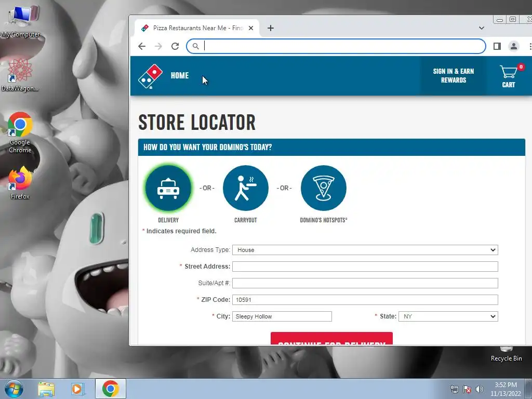Expand the tab search chevron
This screenshot has width=532, height=399.
point(482,28)
